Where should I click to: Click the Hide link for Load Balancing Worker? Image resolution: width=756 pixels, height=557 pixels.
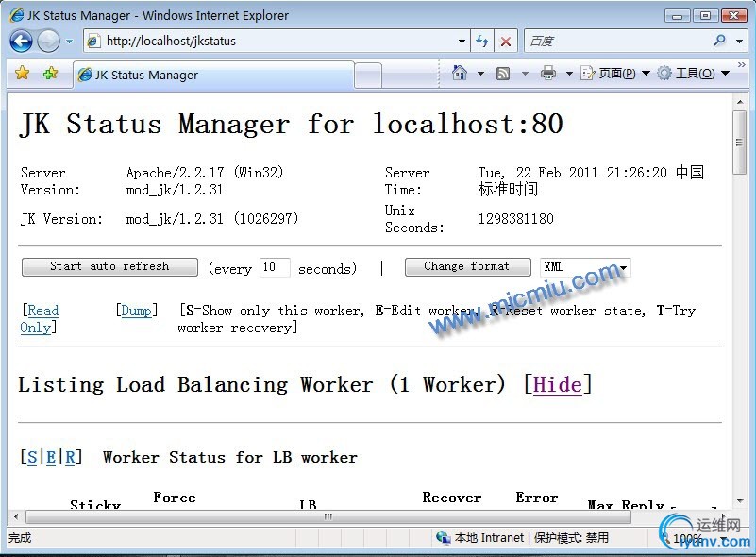coord(558,385)
